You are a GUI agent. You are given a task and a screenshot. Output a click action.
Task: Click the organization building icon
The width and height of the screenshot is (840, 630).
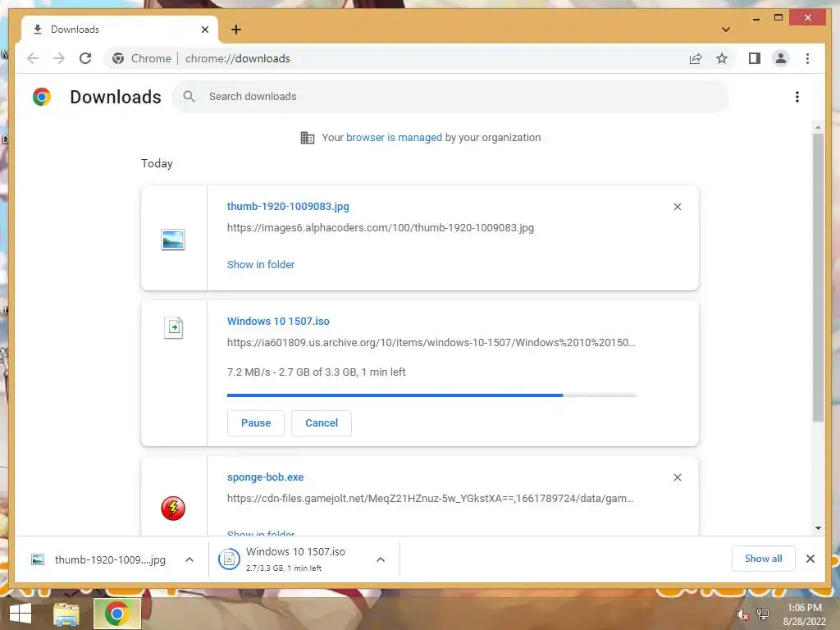point(308,138)
